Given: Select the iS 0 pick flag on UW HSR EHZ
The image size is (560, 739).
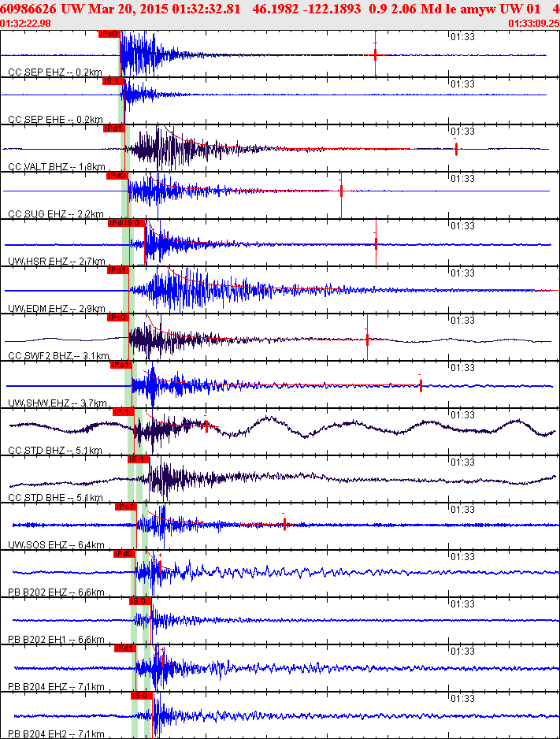Looking at the screenshot, I should click(x=135, y=222).
